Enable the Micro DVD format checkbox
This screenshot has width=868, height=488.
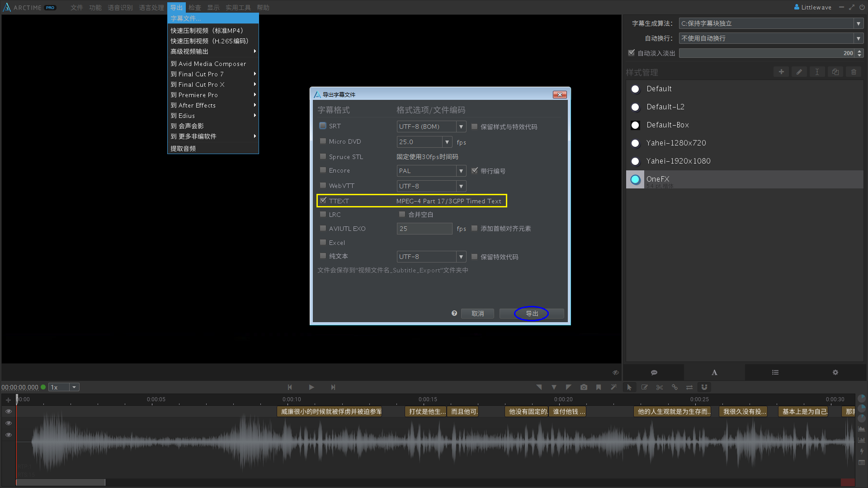click(x=323, y=141)
